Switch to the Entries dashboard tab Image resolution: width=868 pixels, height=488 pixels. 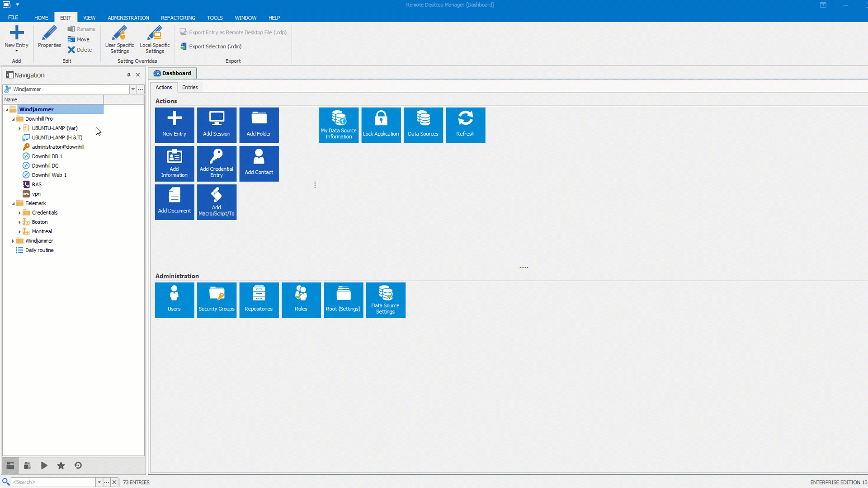tap(190, 87)
